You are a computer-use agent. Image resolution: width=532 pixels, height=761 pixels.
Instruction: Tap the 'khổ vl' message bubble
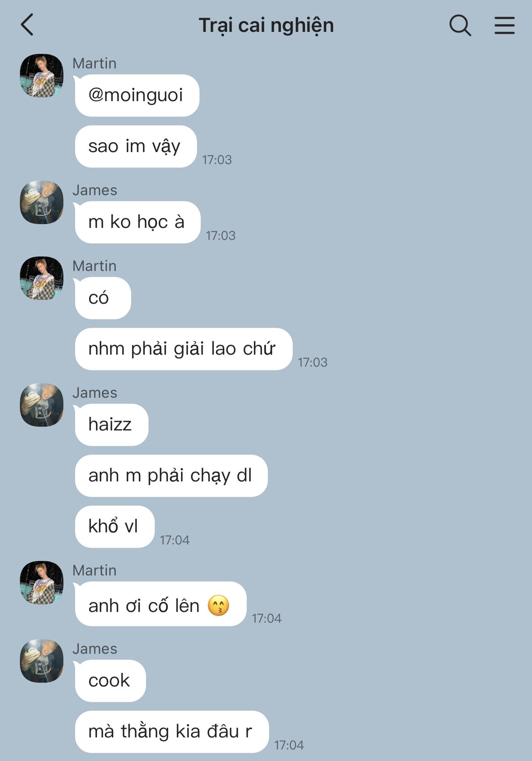click(114, 527)
